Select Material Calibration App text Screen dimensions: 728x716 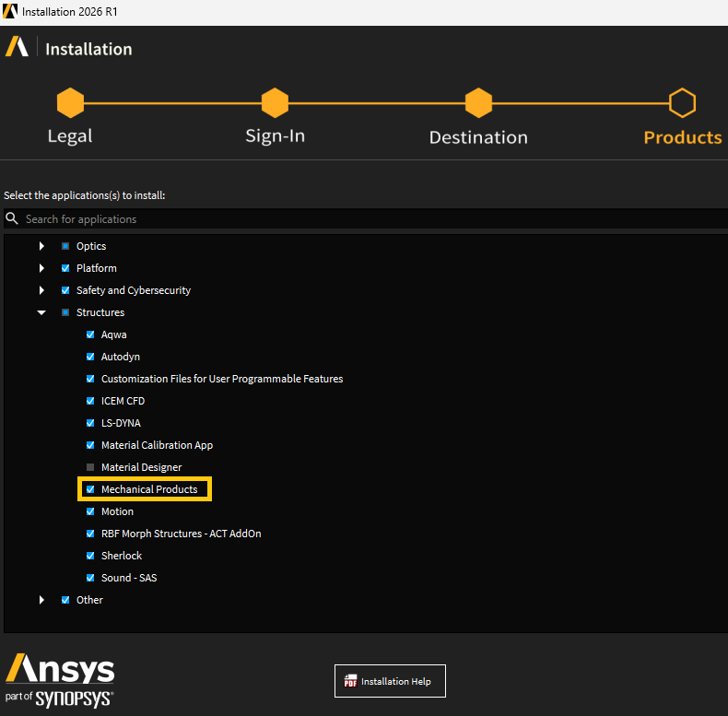pyautogui.click(x=157, y=445)
